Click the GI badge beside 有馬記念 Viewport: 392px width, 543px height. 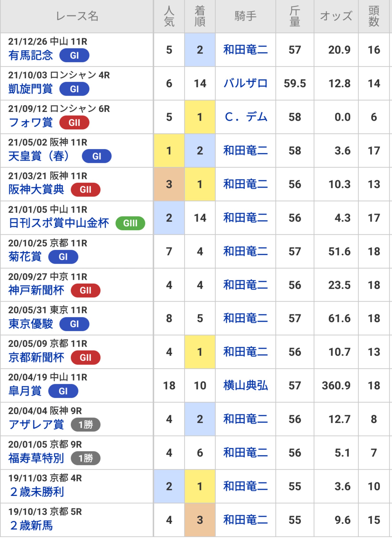pyautogui.click(x=74, y=55)
